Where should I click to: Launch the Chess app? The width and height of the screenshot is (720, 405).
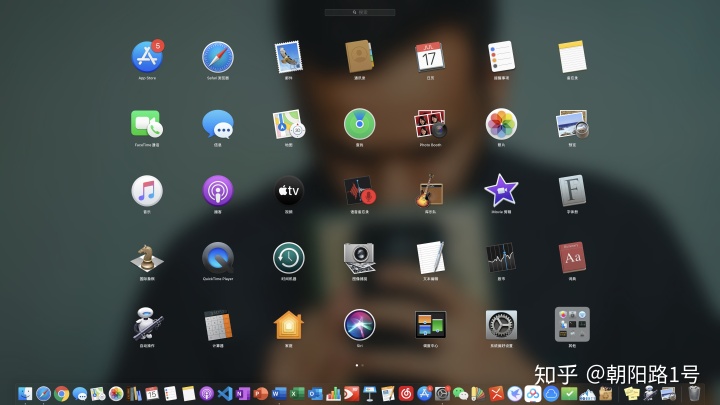[x=147, y=258]
